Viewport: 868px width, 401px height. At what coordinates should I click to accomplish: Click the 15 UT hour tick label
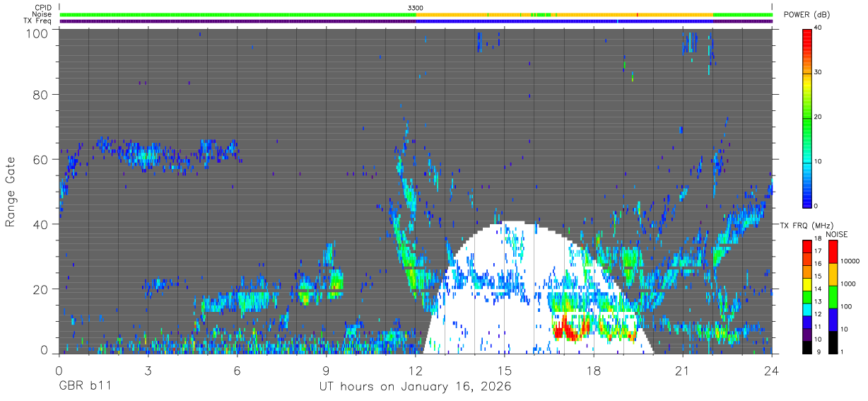point(504,371)
